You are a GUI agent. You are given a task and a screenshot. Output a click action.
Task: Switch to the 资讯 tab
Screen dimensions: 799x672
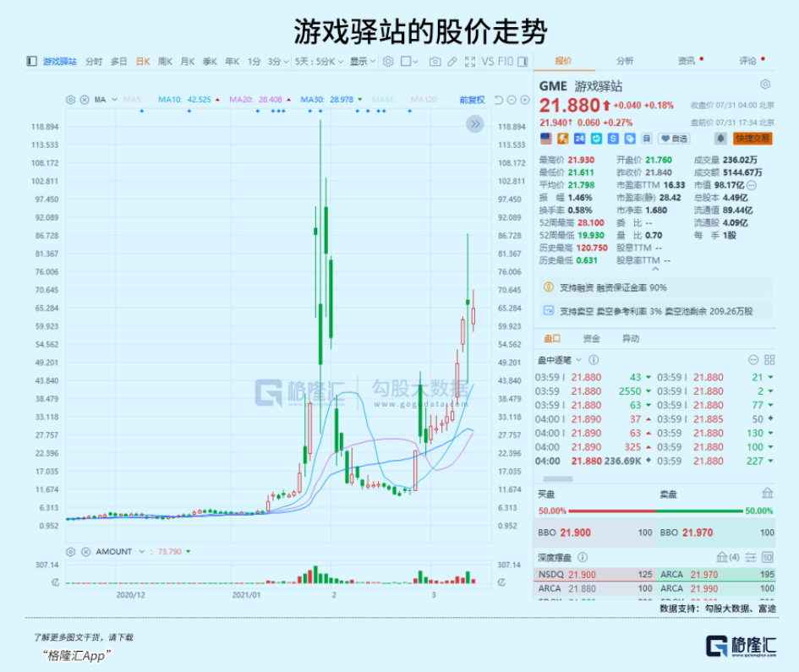coord(687,61)
